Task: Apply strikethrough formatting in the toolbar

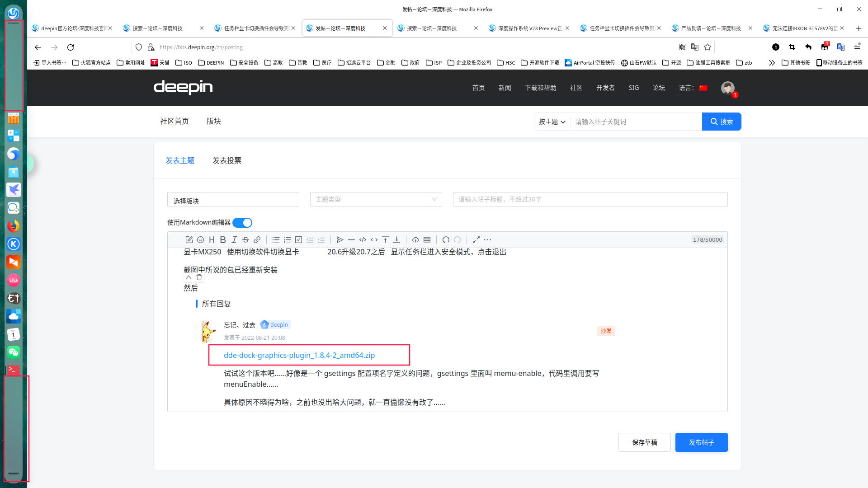Action: [x=245, y=239]
